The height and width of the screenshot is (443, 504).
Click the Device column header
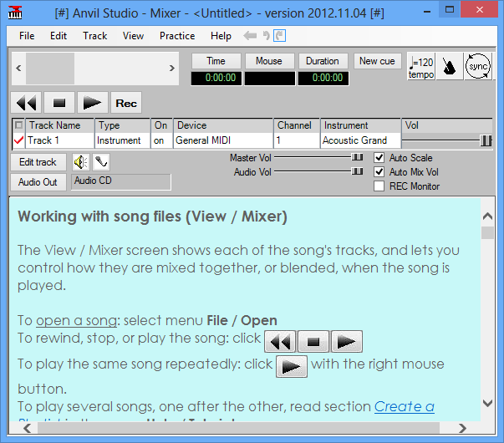pos(223,125)
